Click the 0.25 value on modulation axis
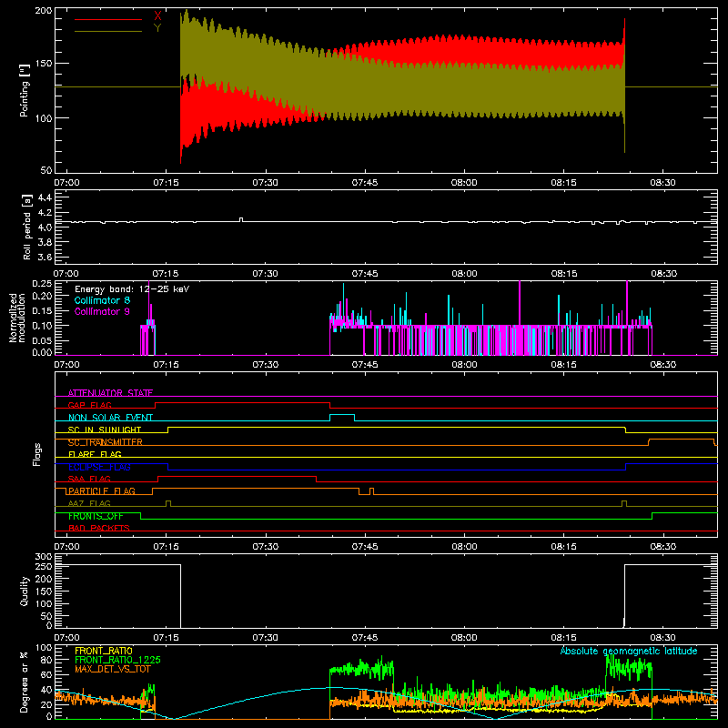 (x=42, y=284)
